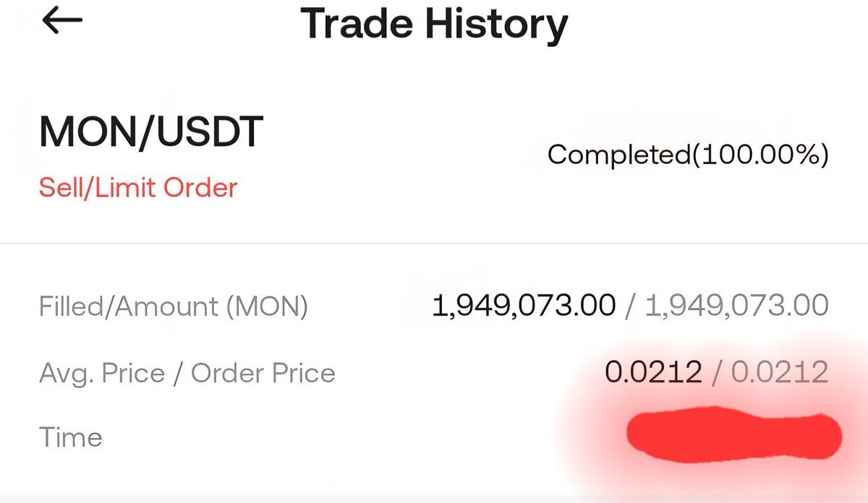The height and width of the screenshot is (503, 868).
Task: Select the gray order price 0.0212
Action: pyautogui.click(x=780, y=373)
